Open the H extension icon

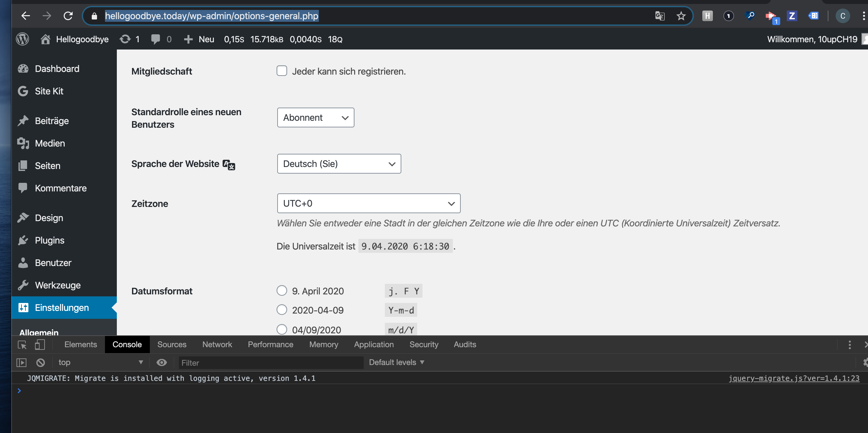click(x=707, y=16)
